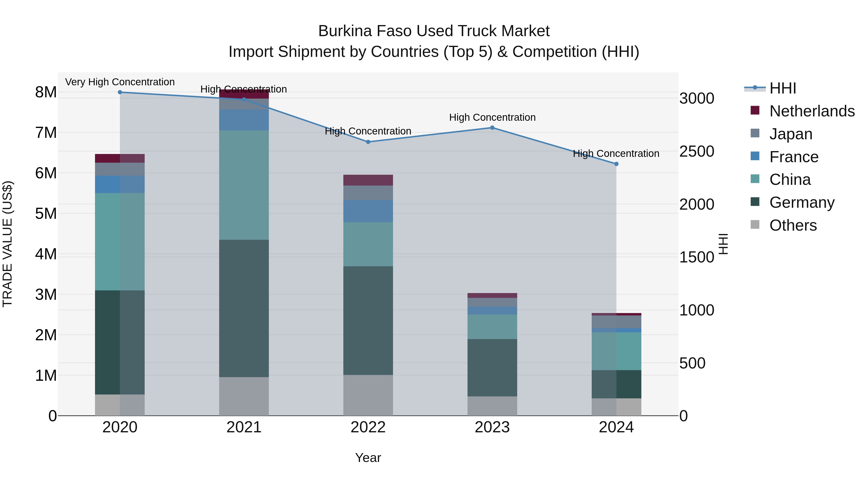
Task: Select Netherlands bar segment for 2022
Action: coord(368,180)
